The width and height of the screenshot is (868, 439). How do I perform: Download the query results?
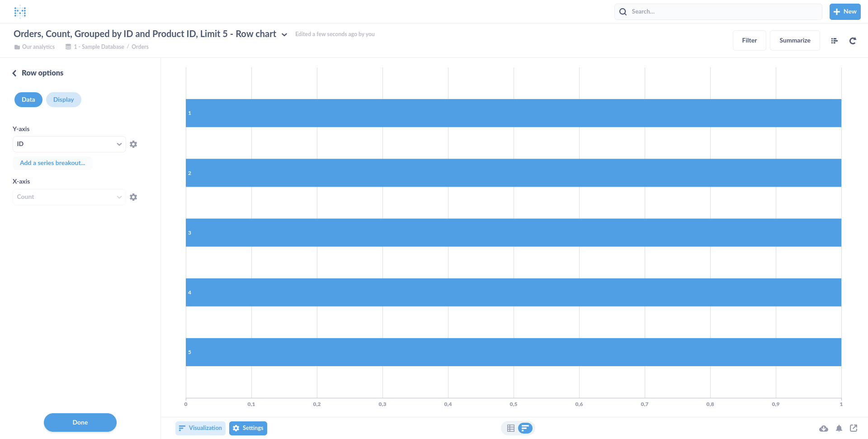824,428
